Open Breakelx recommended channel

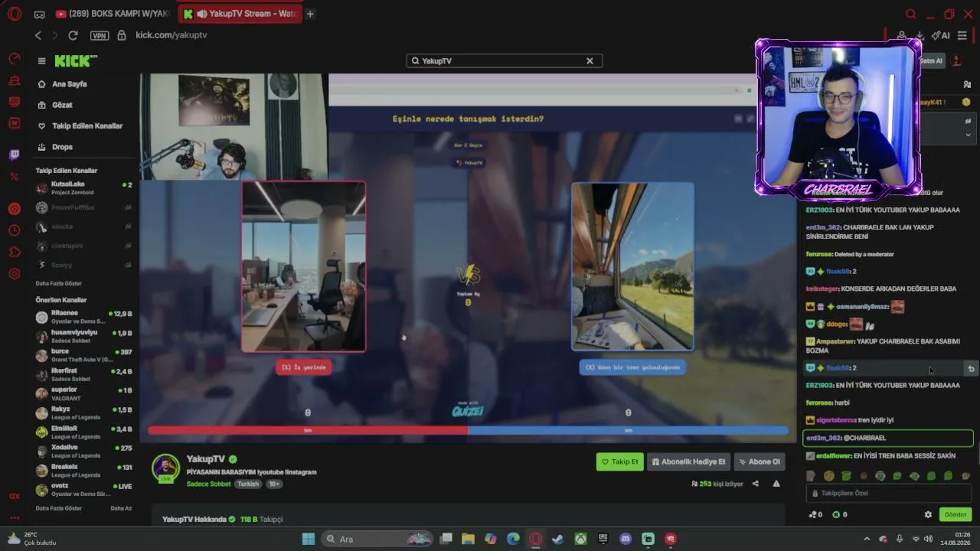[x=84, y=470]
